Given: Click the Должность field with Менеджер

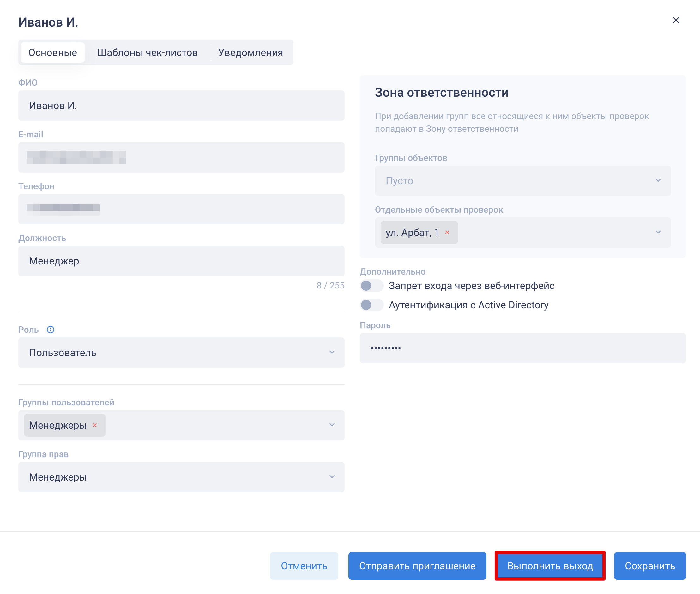Looking at the screenshot, I should click(x=181, y=261).
